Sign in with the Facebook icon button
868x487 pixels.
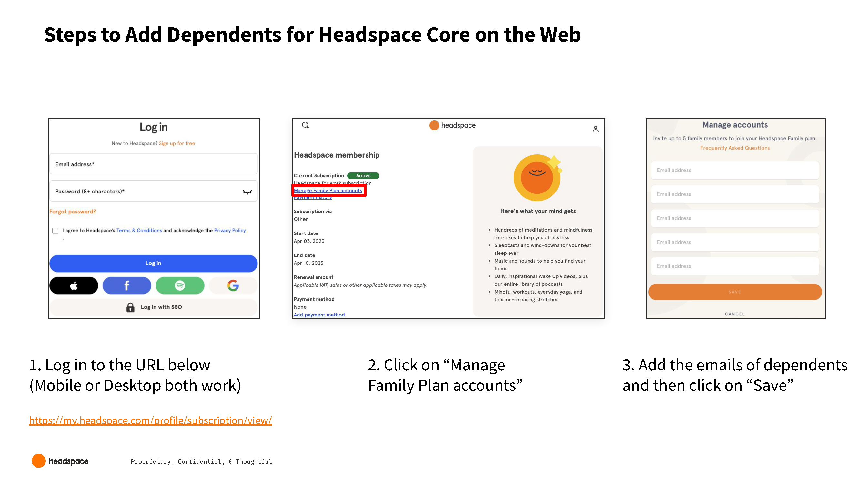pos(127,286)
